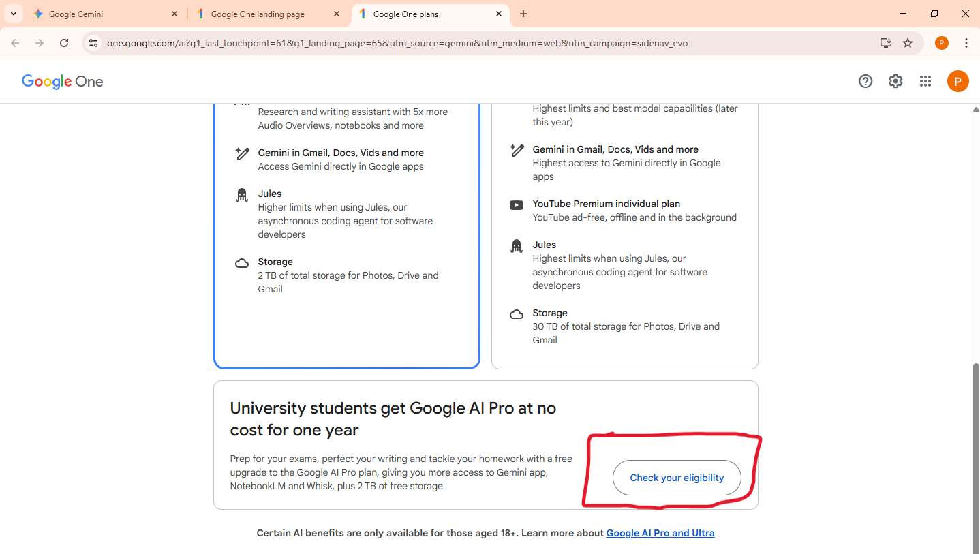The width and height of the screenshot is (980, 554).
Task: Close the Google Gemini tab
Action: tap(174, 14)
